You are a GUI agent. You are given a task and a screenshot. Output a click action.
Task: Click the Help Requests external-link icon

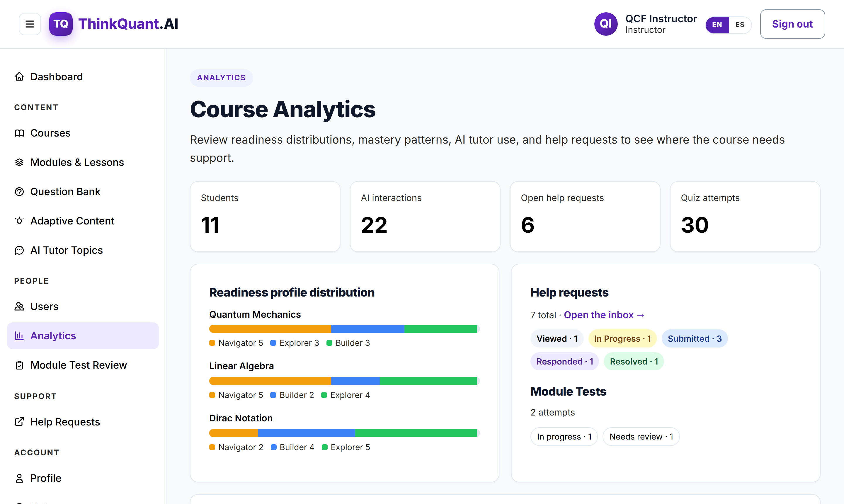point(19,422)
